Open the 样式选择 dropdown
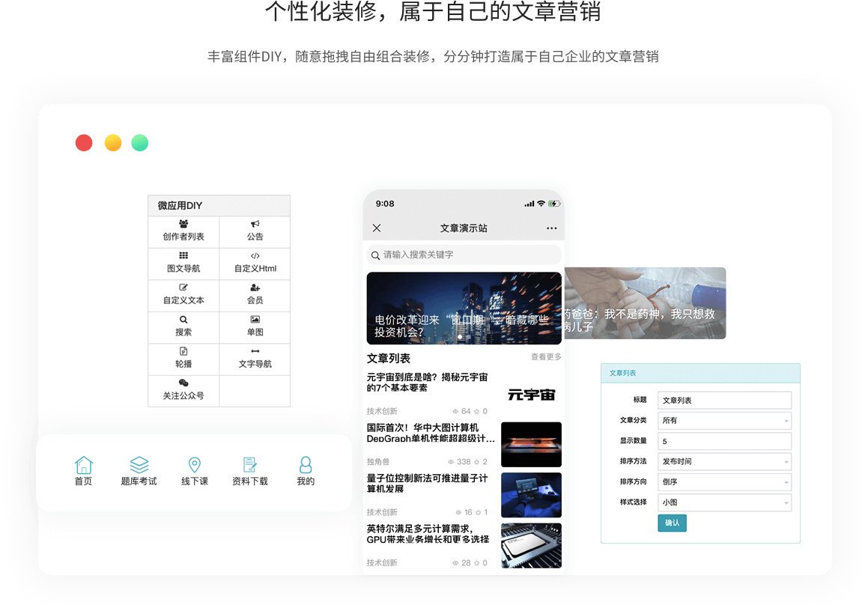868x611 pixels. 723,502
